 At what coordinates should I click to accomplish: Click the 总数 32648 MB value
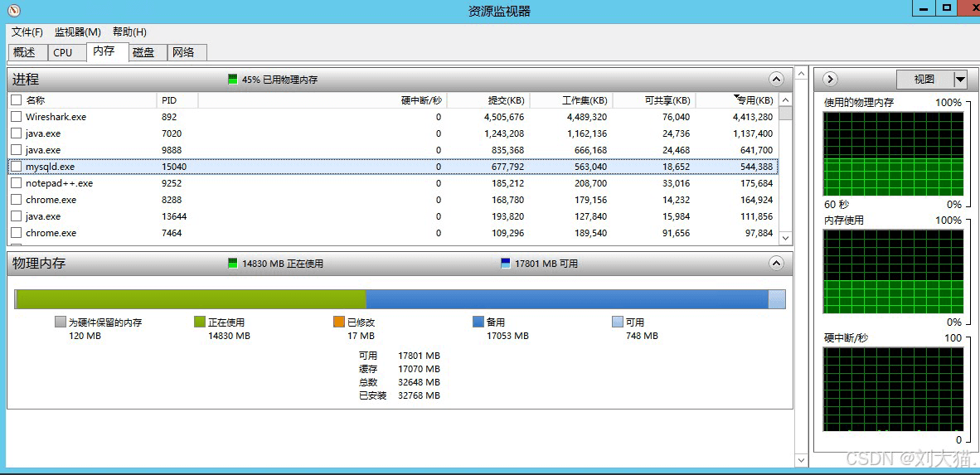click(x=419, y=382)
